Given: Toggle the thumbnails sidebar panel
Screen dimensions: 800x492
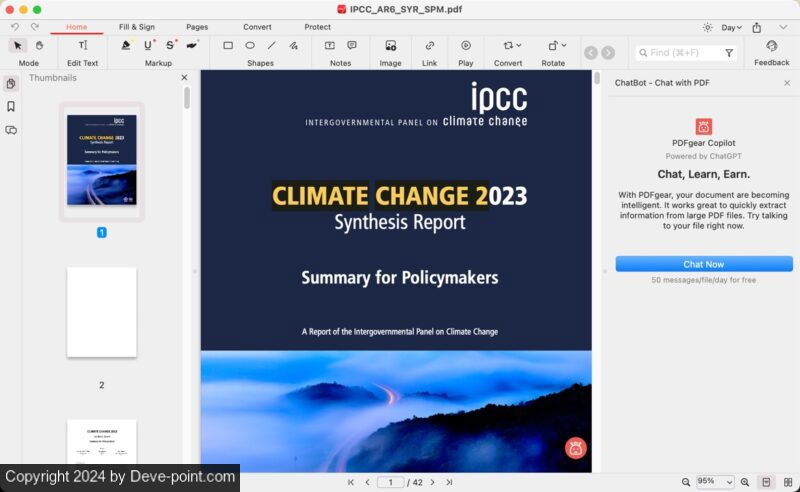Looking at the screenshot, I should coord(11,83).
